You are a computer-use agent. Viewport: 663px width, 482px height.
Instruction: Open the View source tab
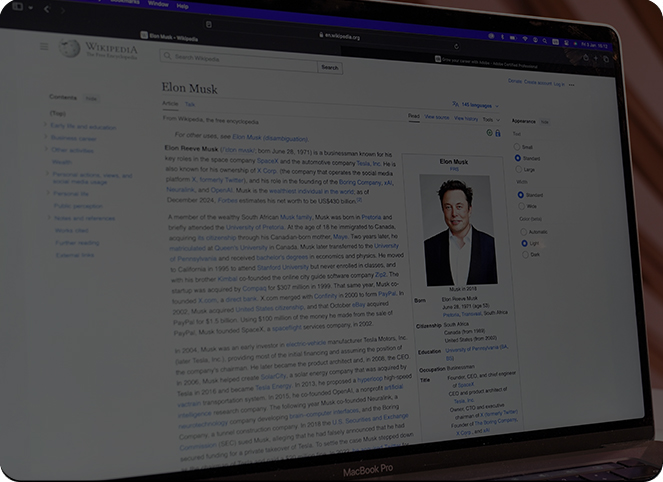pyautogui.click(x=437, y=117)
